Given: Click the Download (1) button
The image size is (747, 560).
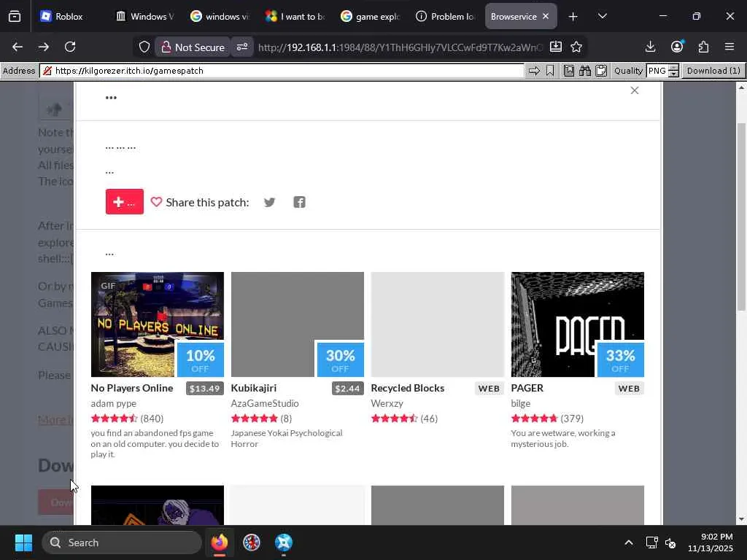Looking at the screenshot, I should point(713,71).
